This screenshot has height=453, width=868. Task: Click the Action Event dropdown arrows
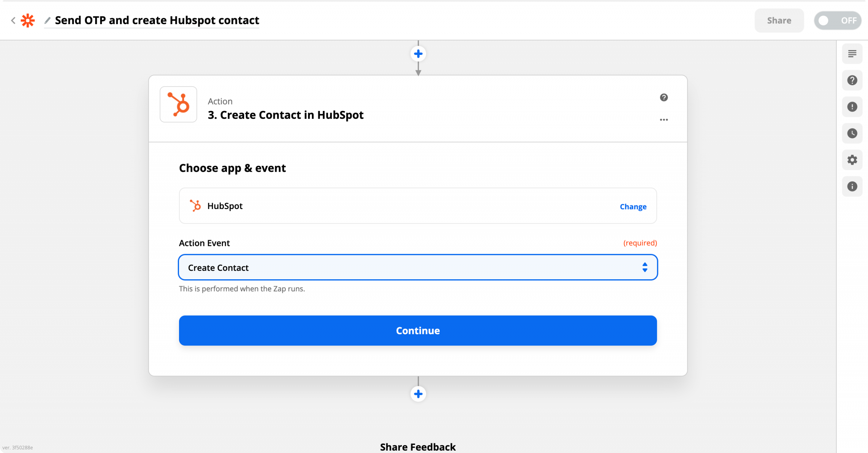(x=645, y=267)
